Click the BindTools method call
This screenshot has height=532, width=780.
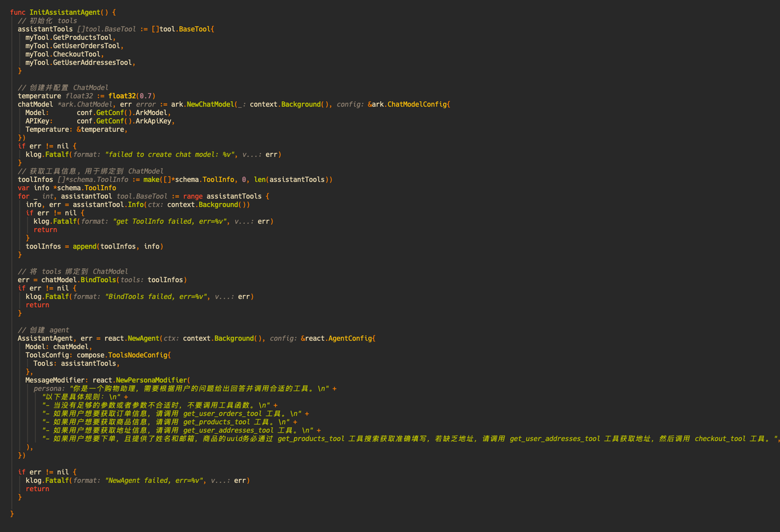click(97, 280)
